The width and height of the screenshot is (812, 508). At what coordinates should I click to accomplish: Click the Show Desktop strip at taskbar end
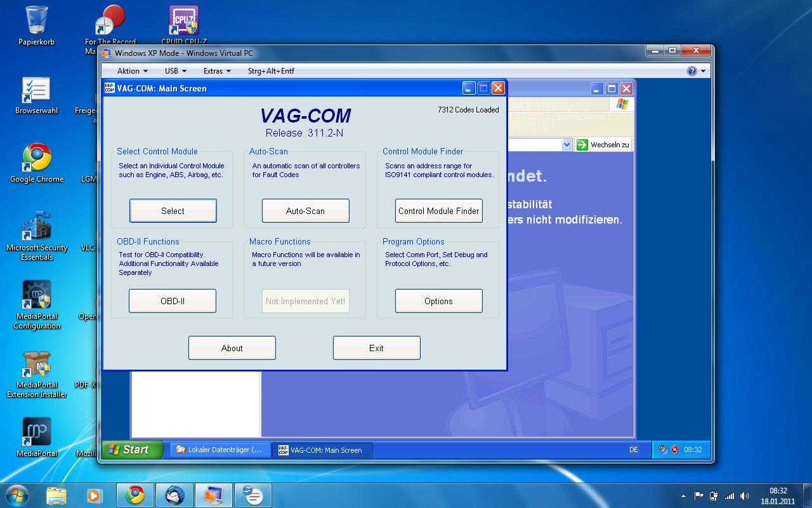(807, 496)
